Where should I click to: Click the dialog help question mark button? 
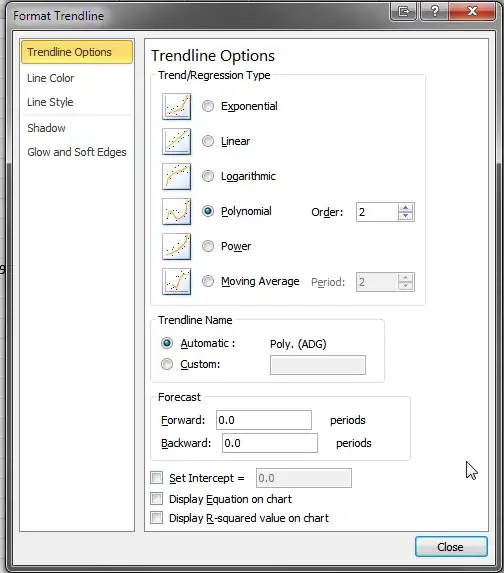click(434, 11)
